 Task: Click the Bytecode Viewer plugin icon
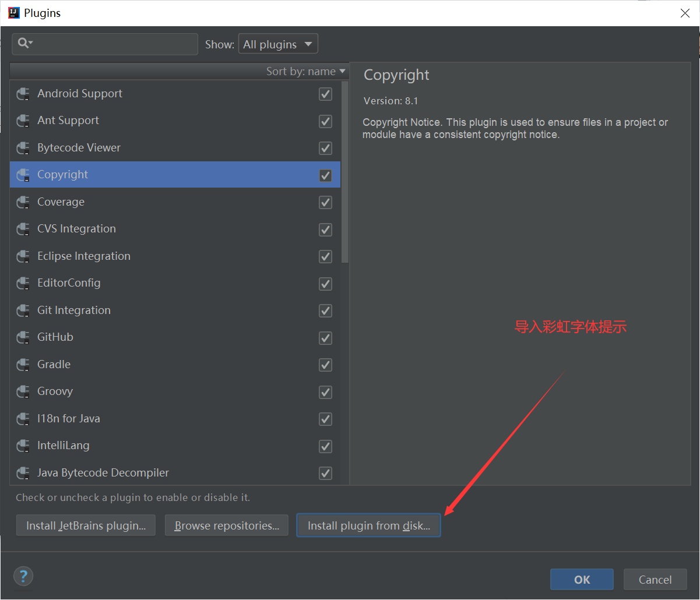[23, 148]
